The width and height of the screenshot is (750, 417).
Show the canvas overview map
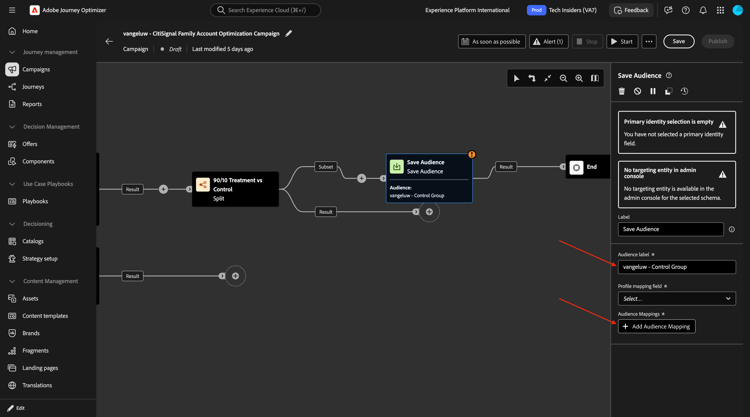point(595,78)
